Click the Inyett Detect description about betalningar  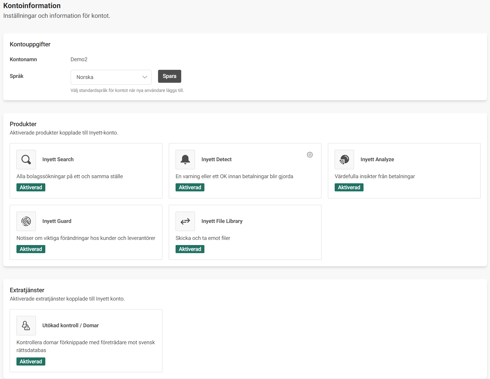coord(234,176)
